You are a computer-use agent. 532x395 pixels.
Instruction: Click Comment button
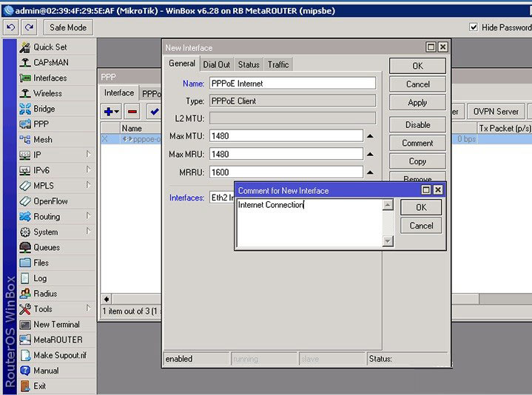(x=417, y=143)
